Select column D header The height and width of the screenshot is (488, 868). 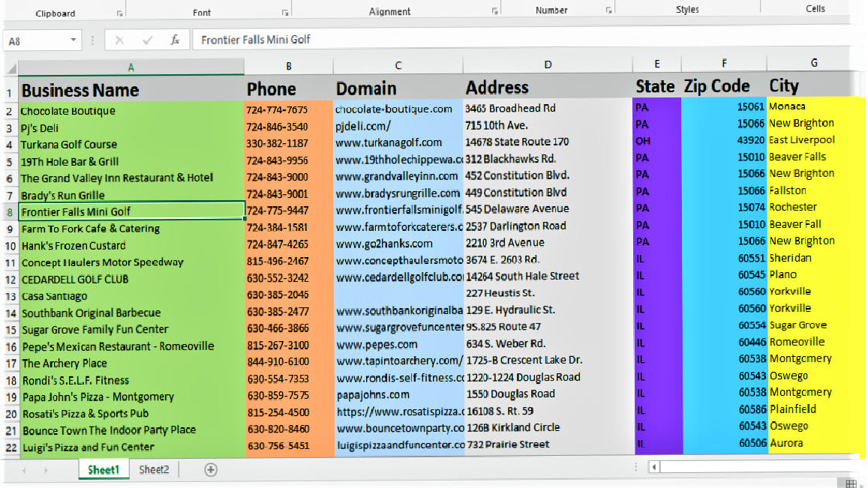[548, 65]
